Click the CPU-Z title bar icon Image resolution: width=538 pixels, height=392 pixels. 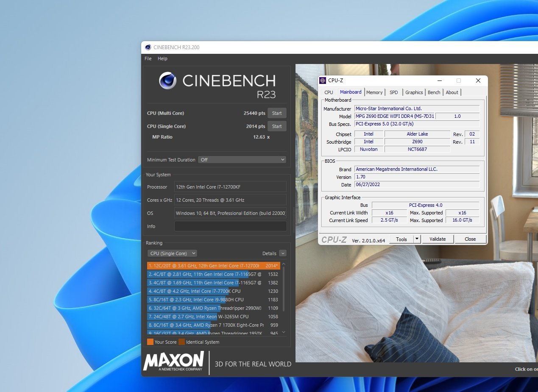[x=323, y=81]
